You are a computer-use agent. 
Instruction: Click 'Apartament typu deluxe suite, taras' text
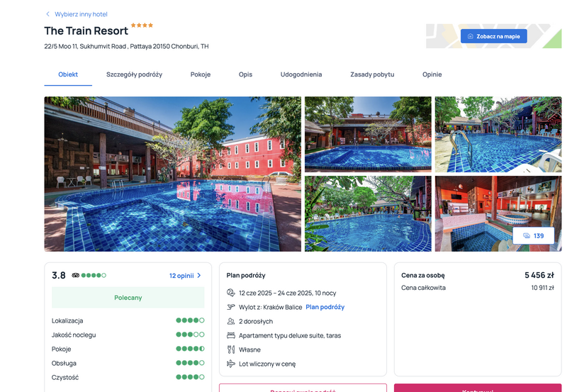click(290, 335)
